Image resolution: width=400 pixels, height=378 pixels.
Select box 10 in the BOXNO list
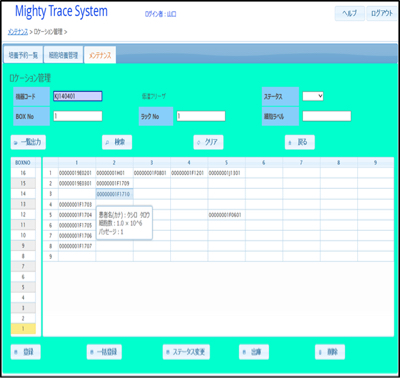point(23,235)
